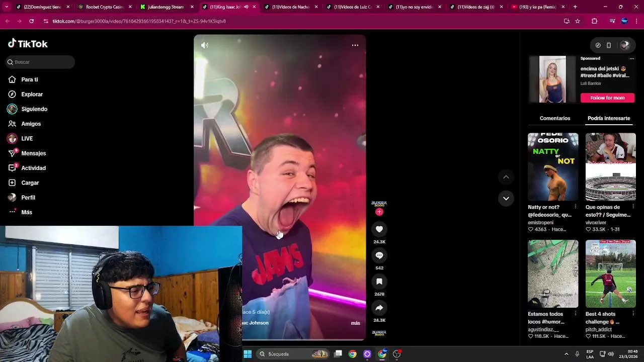Open the taskbar volume speaker icon
The height and width of the screenshot is (362, 644).
(x=611, y=354)
